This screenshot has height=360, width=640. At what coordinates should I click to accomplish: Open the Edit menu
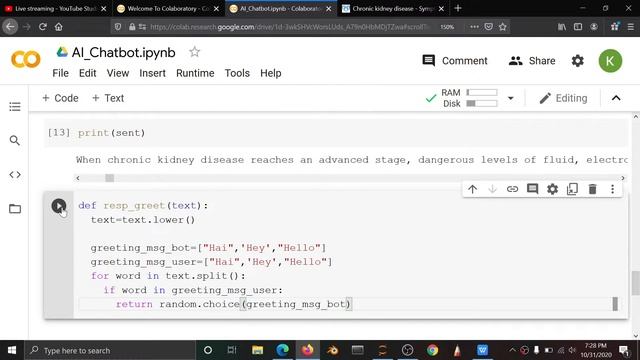pos(87,73)
